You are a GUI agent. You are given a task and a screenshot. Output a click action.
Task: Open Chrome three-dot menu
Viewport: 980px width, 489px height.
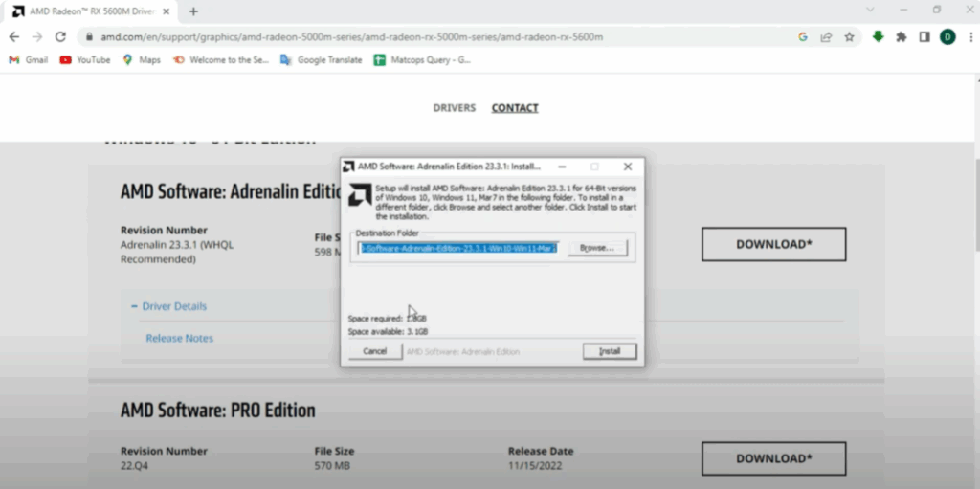pyautogui.click(x=970, y=37)
